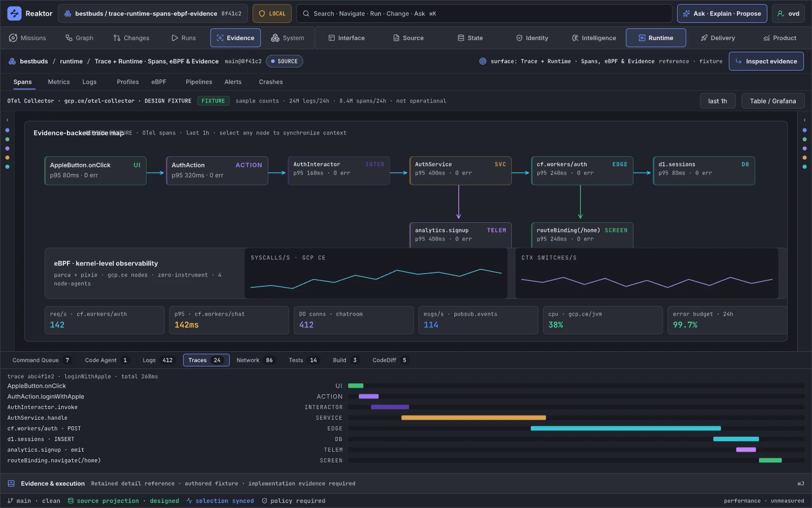Select the Traces bottom tab
The height and width of the screenshot is (508, 812).
[206, 360]
